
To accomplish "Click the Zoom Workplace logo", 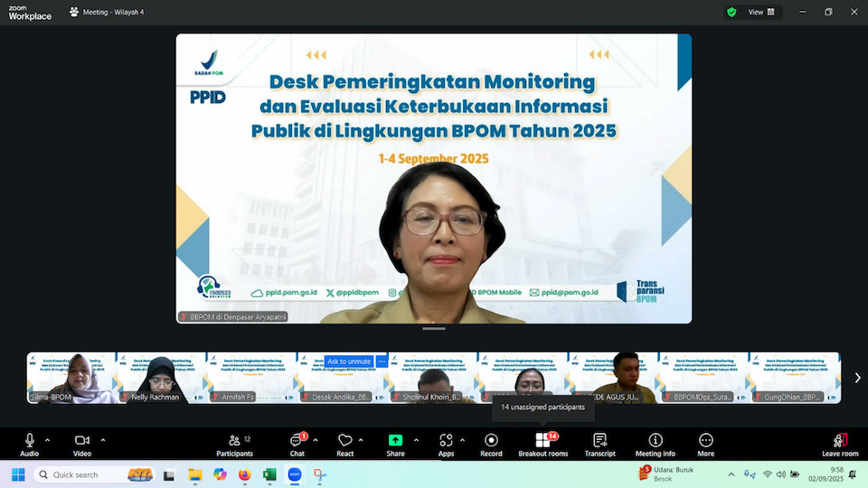I will pos(30,12).
